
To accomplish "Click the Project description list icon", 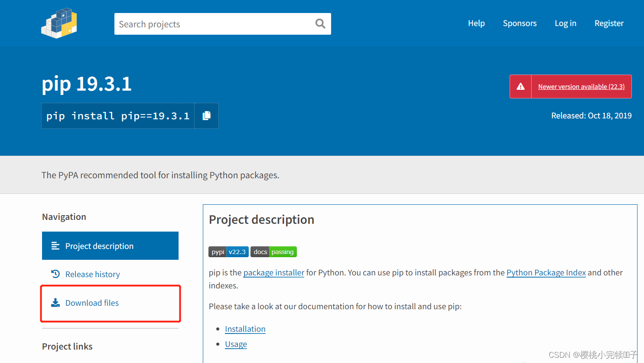I will [55, 246].
